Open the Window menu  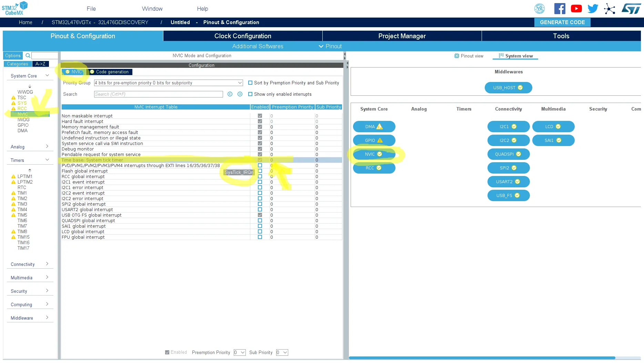[152, 9]
